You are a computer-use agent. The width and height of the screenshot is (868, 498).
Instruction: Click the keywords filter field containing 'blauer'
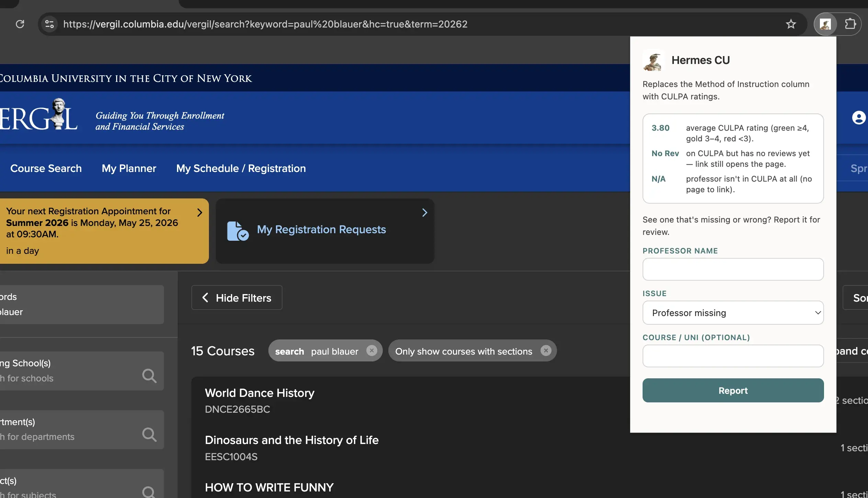point(82,304)
